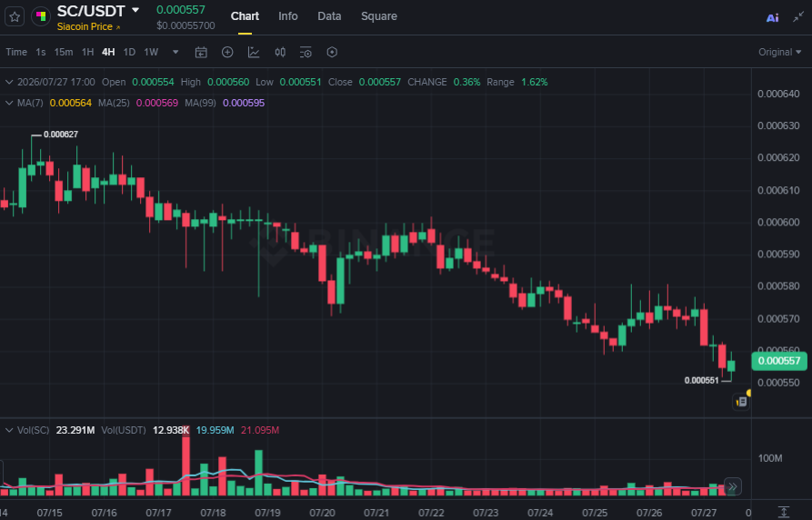The height and width of the screenshot is (520, 812).
Task: Collapse the MA indicator row chevron
Action: coord(9,103)
